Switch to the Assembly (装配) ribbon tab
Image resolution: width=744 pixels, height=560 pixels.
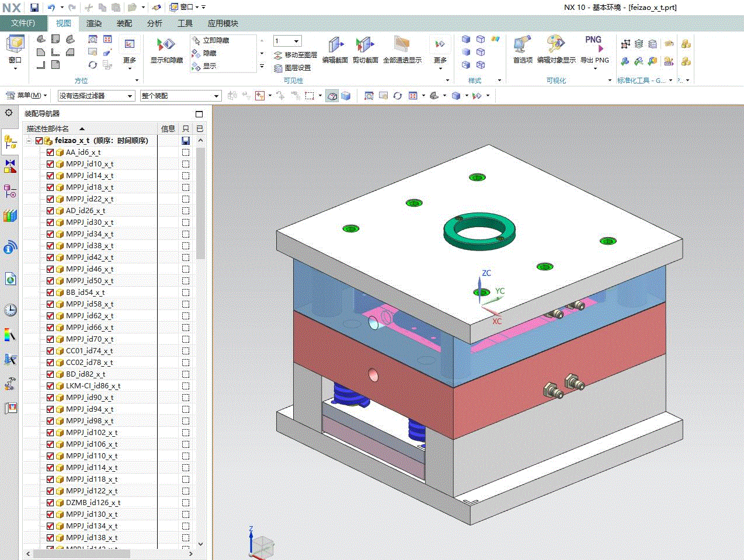pyautogui.click(x=124, y=23)
